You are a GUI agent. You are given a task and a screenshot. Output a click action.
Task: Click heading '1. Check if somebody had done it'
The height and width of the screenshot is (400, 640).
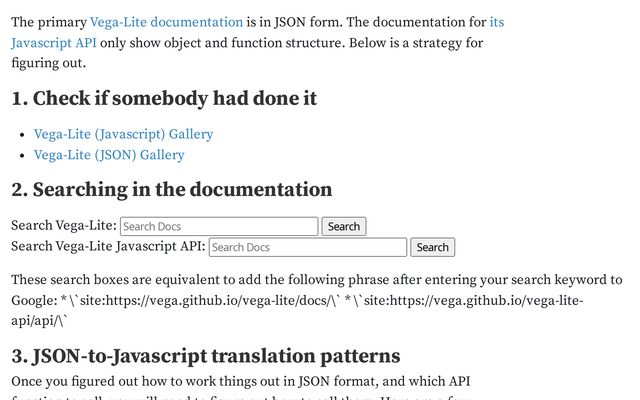[x=164, y=98]
